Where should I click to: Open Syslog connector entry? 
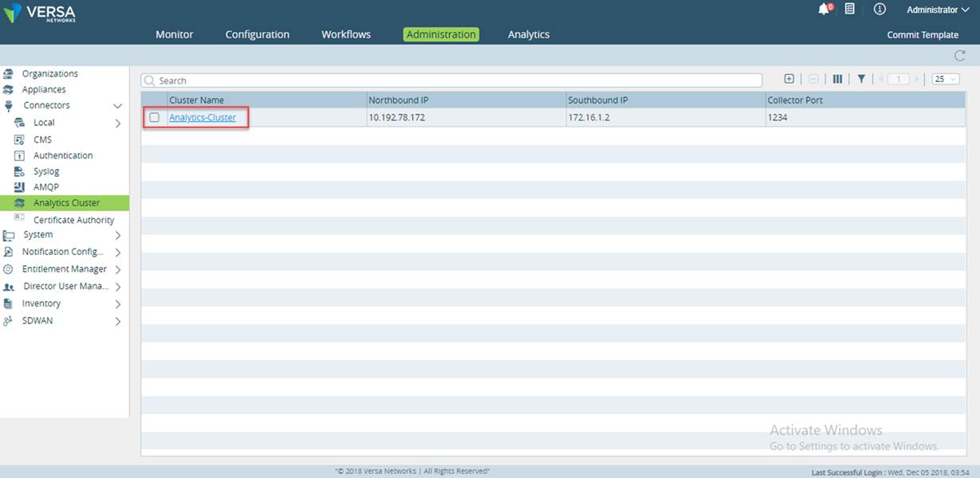pos(46,171)
